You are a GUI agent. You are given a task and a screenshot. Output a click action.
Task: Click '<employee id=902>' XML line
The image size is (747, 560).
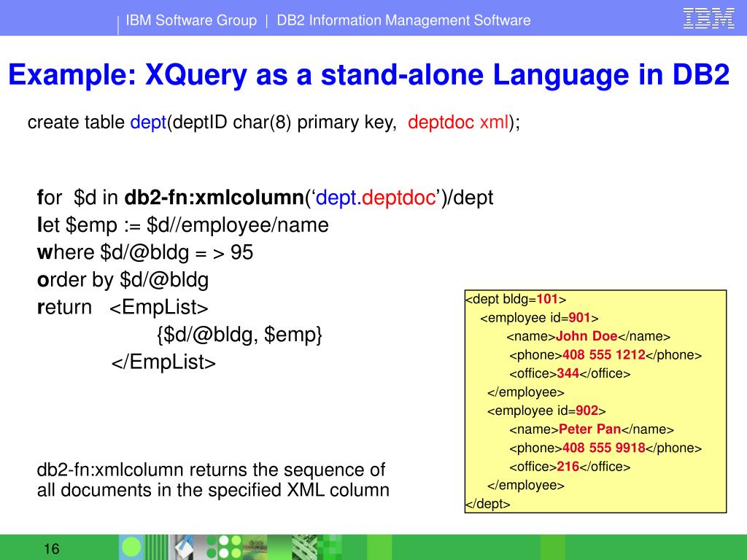point(546,411)
